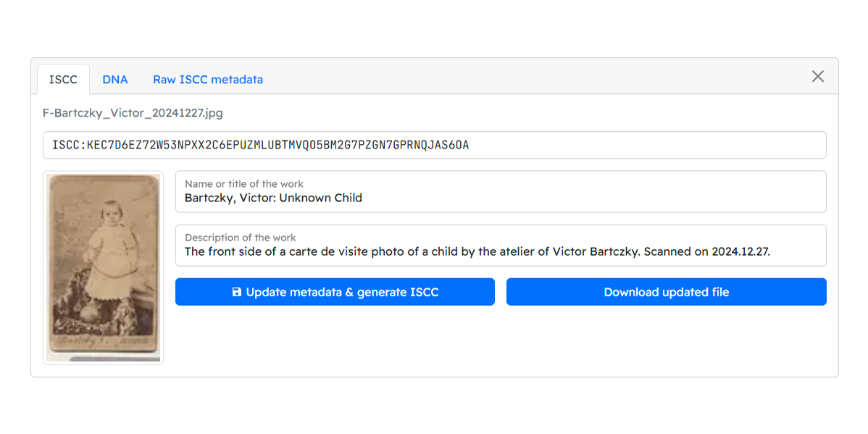Click Download updated file button
The width and height of the screenshot is (868, 434).
(x=666, y=292)
